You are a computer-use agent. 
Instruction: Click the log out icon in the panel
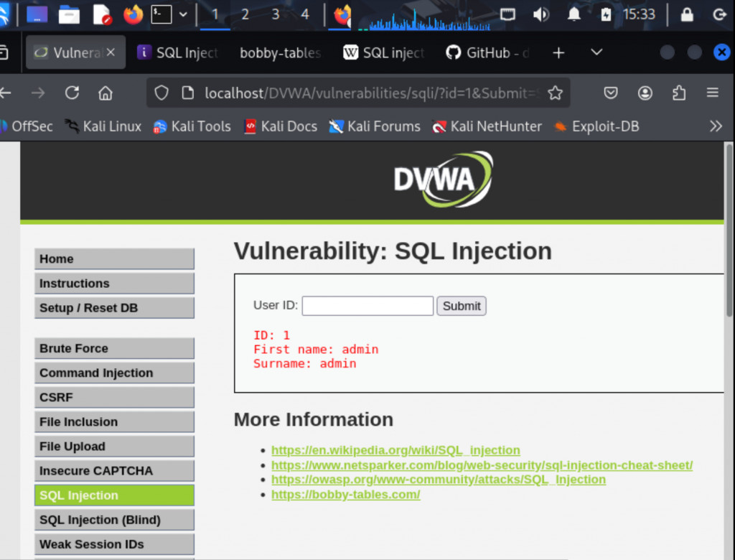click(719, 14)
